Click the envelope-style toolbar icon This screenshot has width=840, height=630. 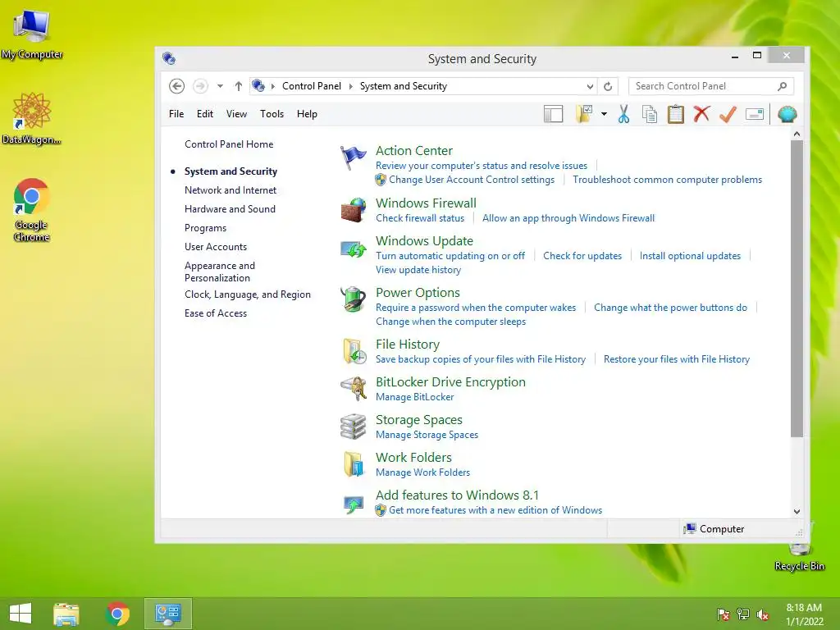[x=755, y=114]
